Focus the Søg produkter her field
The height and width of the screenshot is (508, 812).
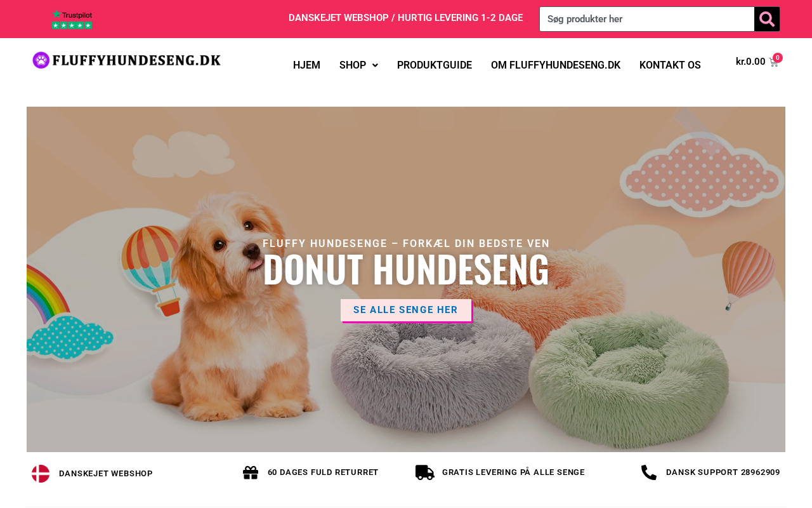tap(647, 19)
